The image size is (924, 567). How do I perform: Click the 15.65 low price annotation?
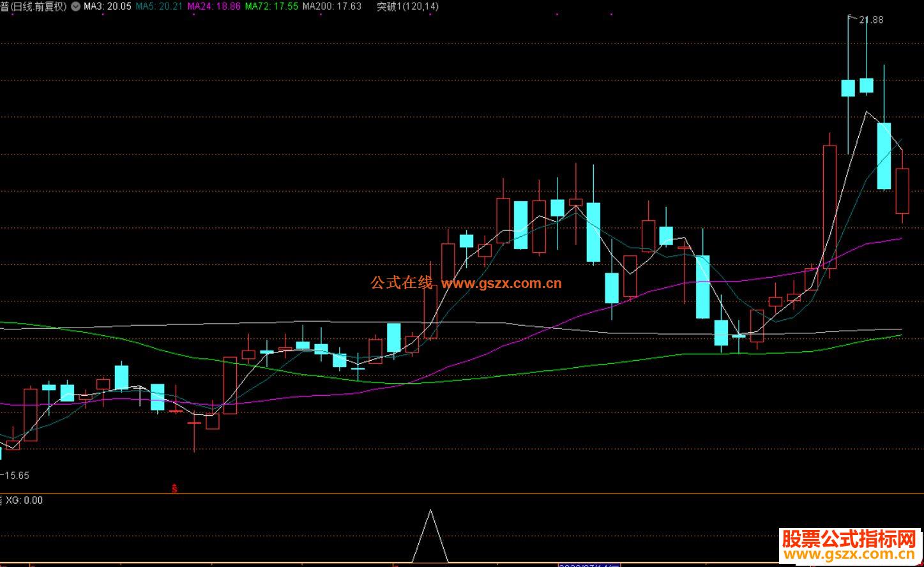[17, 476]
